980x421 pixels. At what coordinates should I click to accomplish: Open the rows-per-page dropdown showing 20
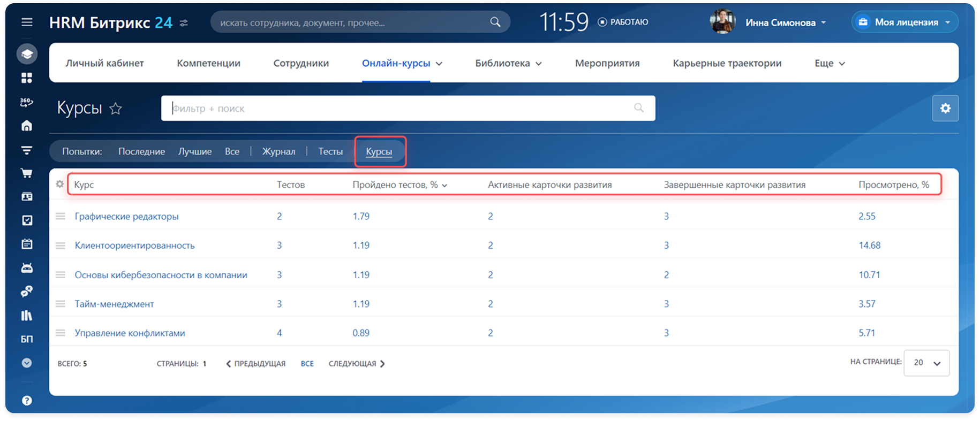(926, 363)
